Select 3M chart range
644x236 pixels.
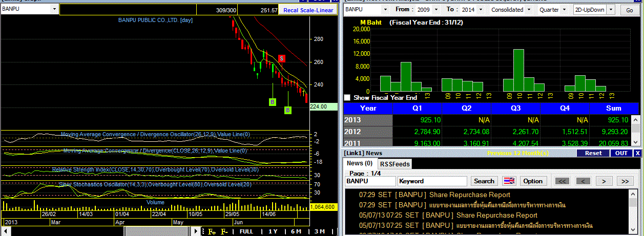pos(320,232)
